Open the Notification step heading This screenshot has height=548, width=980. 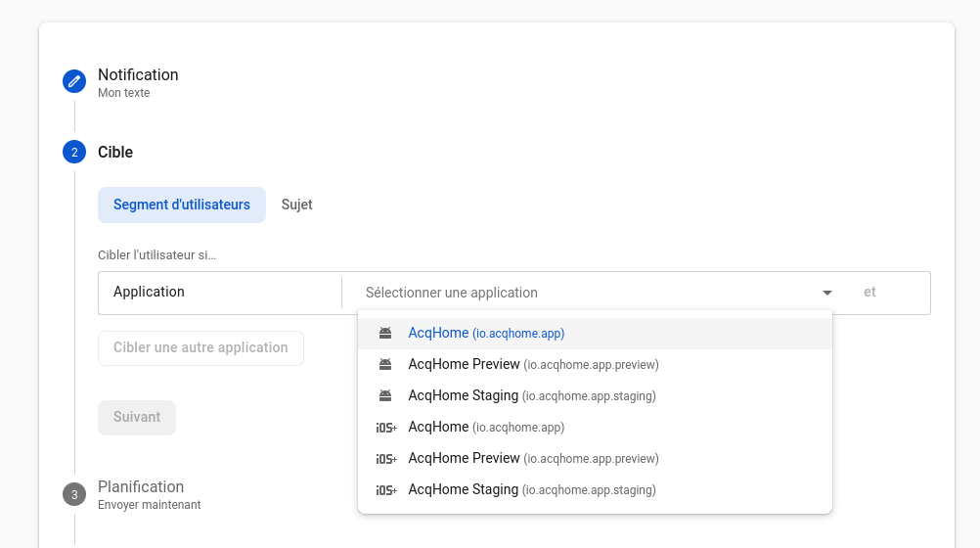(138, 75)
